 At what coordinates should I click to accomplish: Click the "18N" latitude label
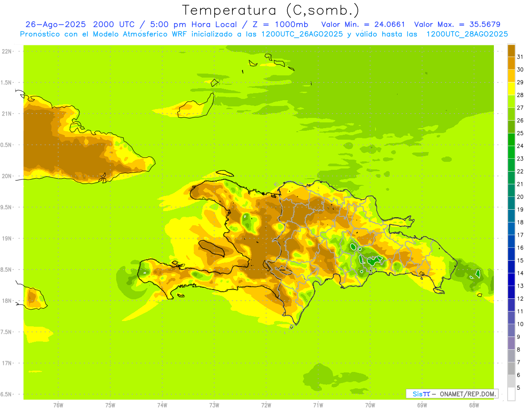(8, 301)
